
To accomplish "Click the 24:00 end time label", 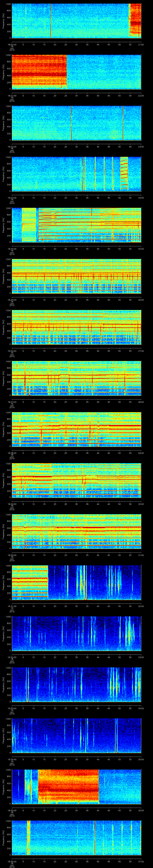I will (x=141, y=198).
